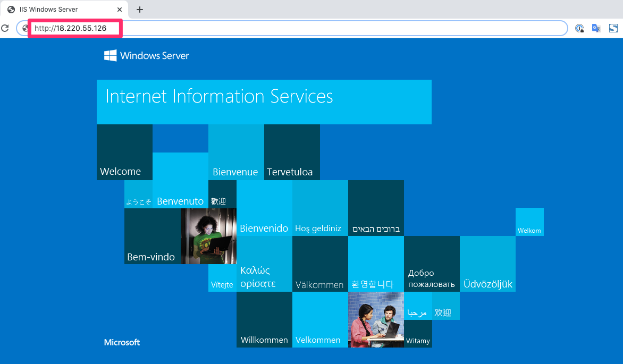
Task: Click the Microsoft logo at the bottom
Action: 122,342
